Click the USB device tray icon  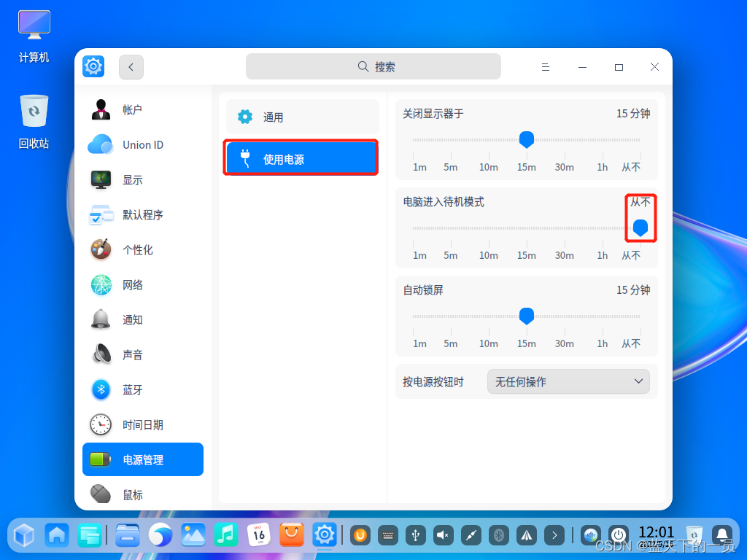(415, 536)
